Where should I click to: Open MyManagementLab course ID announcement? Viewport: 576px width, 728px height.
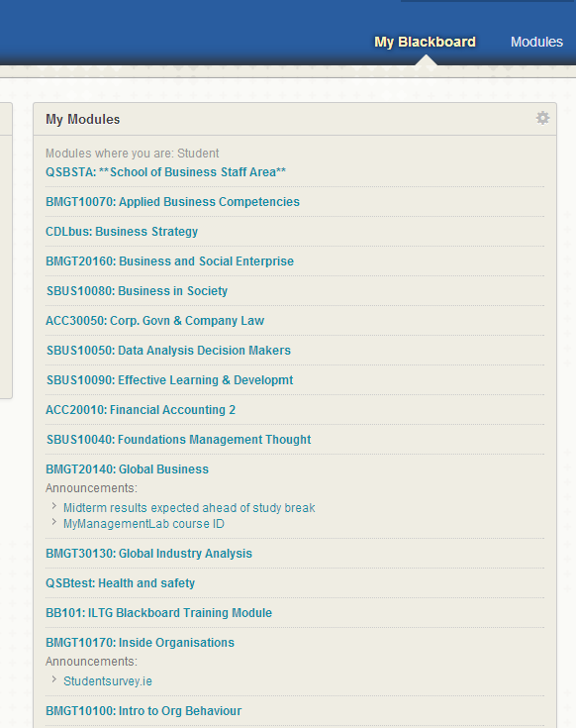pyautogui.click(x=144, y=524)
